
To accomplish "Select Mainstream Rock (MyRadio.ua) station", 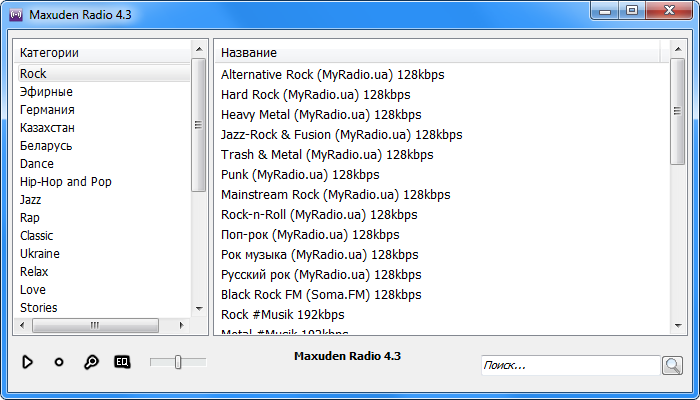I will tap(336, 195).
